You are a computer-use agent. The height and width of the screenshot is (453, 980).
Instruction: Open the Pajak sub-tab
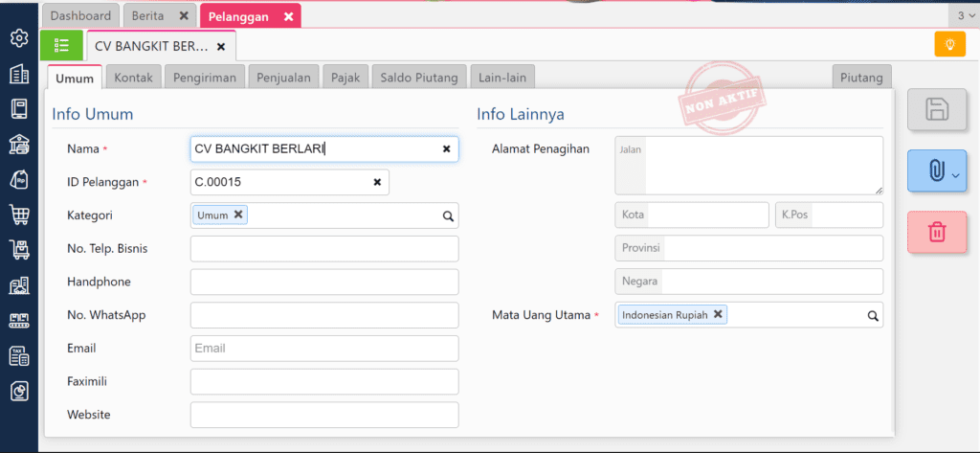(x=345, y=79)
